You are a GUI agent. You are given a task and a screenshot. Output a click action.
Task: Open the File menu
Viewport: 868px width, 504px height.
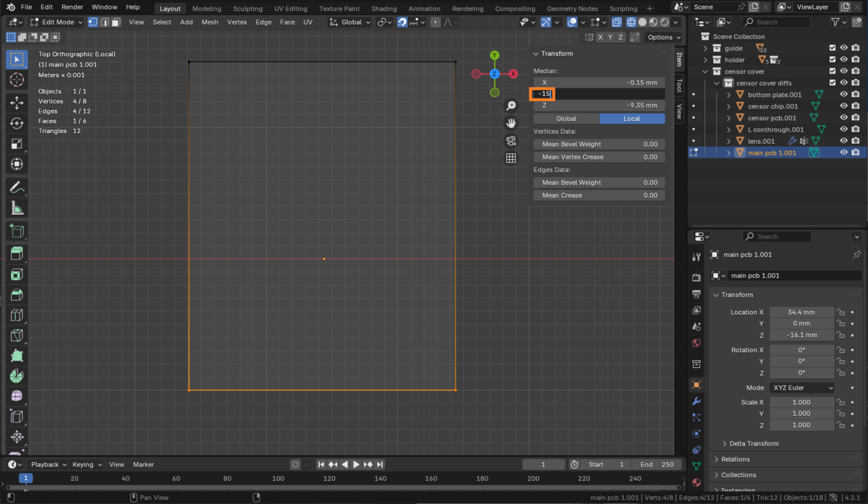coord(26,7)
